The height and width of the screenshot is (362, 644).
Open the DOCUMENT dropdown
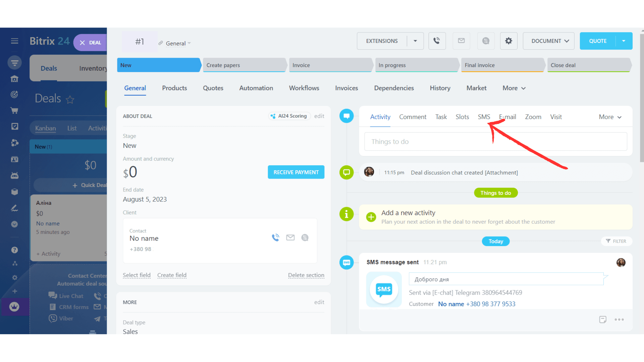pos(549,41)
